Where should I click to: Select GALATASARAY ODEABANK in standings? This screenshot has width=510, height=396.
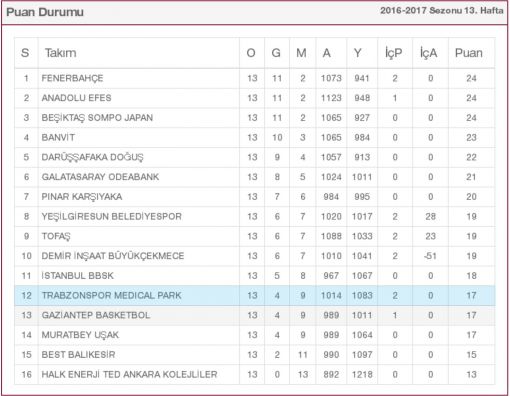pyautogui.click(x=100, y=177)
